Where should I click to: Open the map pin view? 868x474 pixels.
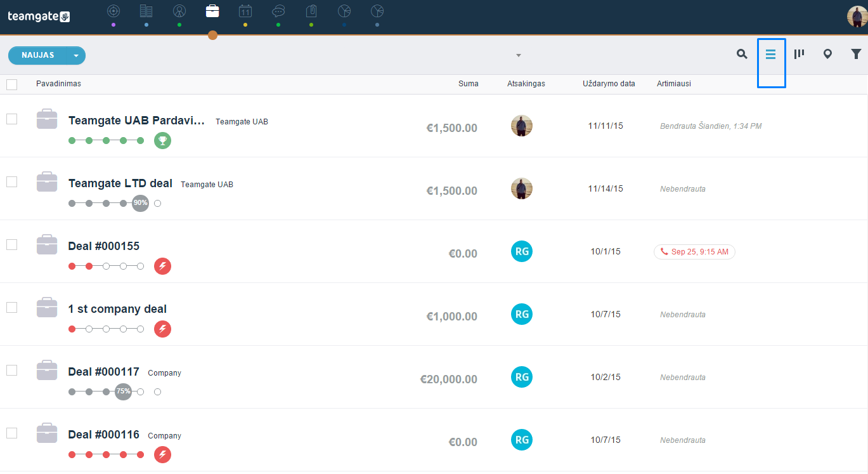[827, 55]
